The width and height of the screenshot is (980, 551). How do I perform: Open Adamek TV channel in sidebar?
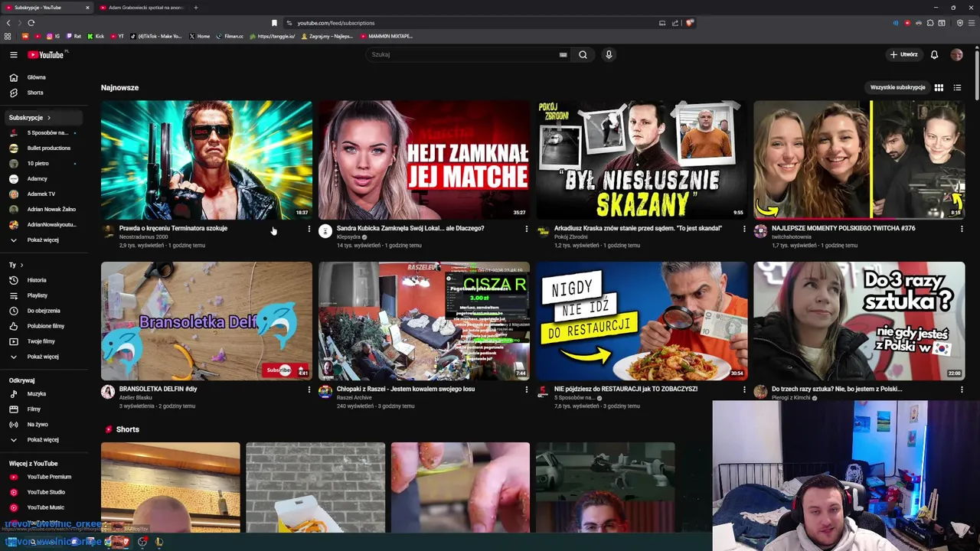[43, 194]
